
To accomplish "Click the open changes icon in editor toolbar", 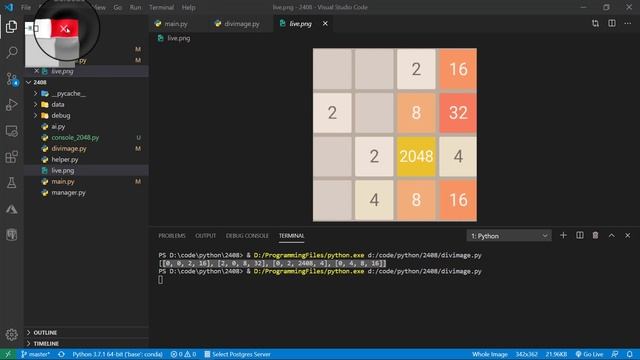I will click(596, 24).
